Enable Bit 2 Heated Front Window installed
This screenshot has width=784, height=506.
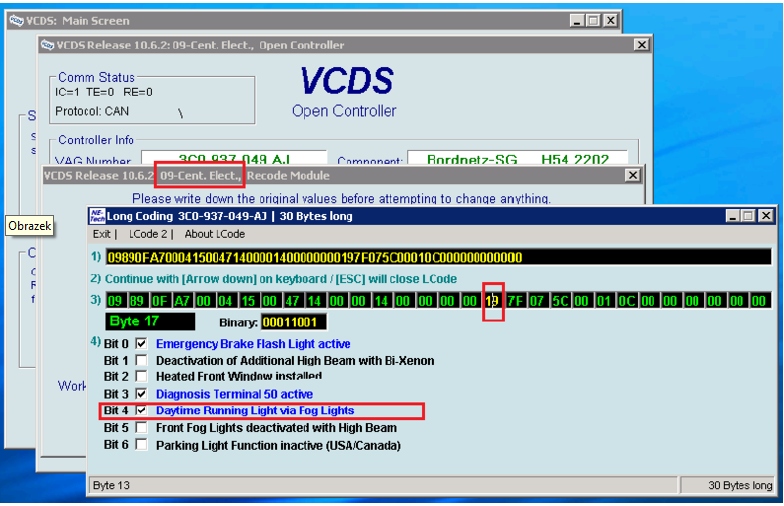tap(142, 376)
